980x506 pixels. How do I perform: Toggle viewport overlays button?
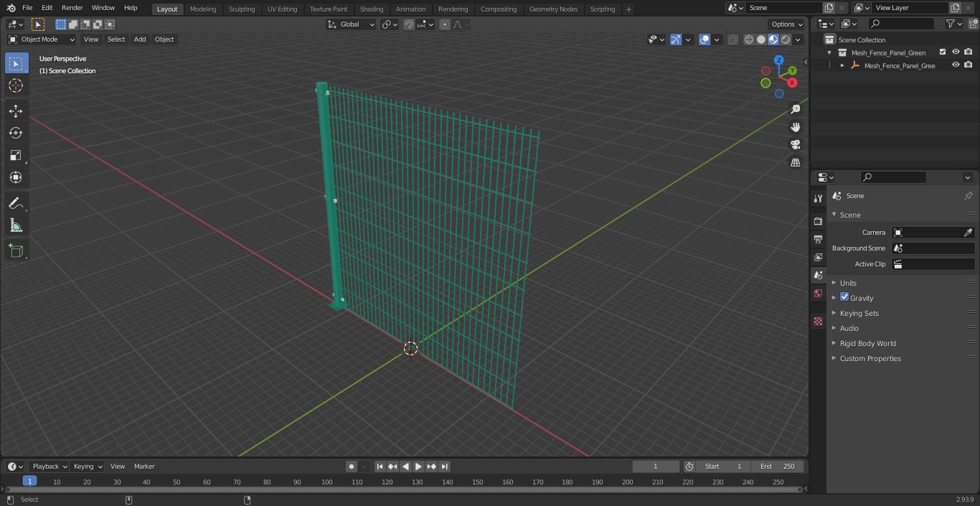click(705, 39)
